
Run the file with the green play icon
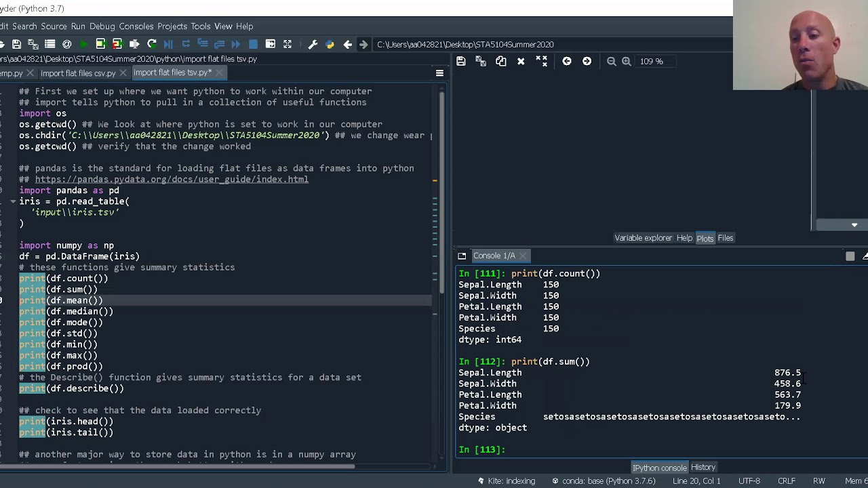coord(83,45)
